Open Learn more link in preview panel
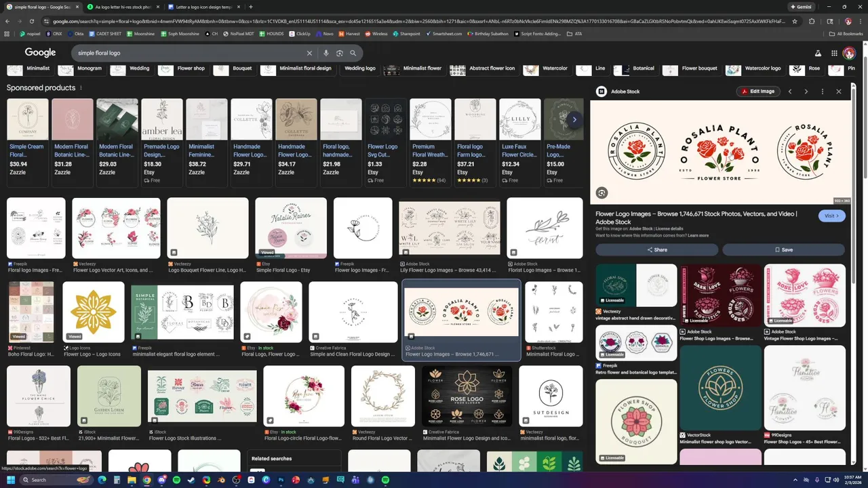The height and width of the screenshot is (488, 868). [x=698, y=236]
